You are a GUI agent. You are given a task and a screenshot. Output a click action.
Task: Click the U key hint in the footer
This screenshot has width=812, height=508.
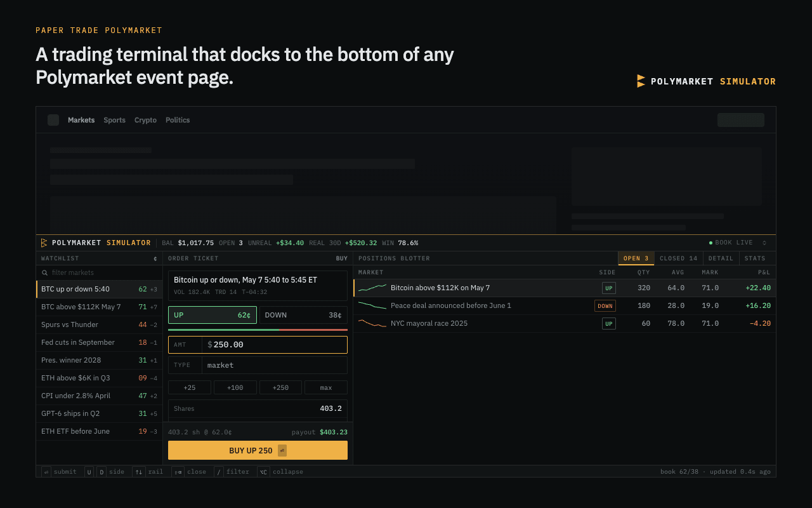pos(89,472)
